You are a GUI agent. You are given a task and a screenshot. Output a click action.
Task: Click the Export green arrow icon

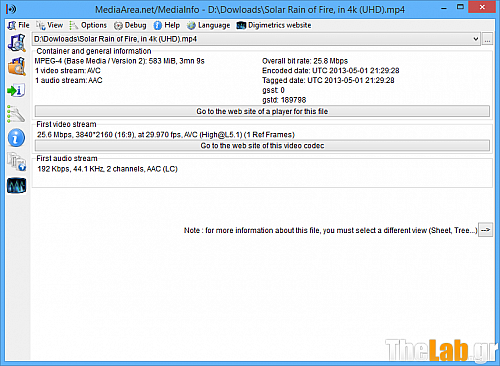pyautogui.click(x=16, y=90)
